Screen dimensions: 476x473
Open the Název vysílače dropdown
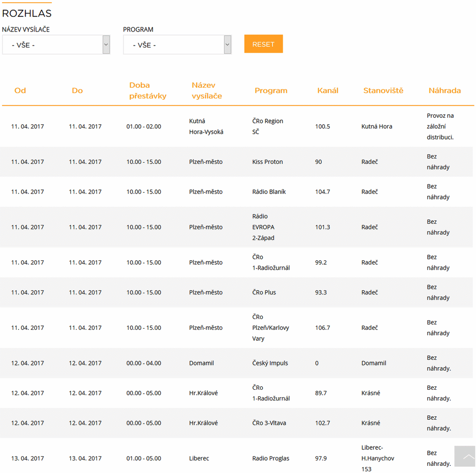point(56,45)
